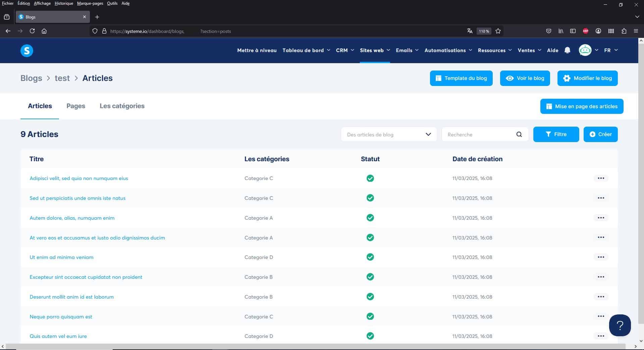Open help chat question mark bubble
Viewport: 644px width, 350px height.
(620, 325)
